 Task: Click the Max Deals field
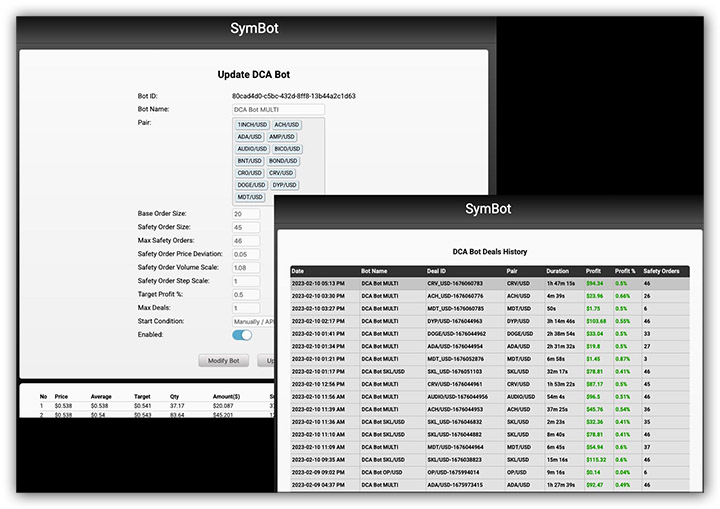click(x=246, y=308)
